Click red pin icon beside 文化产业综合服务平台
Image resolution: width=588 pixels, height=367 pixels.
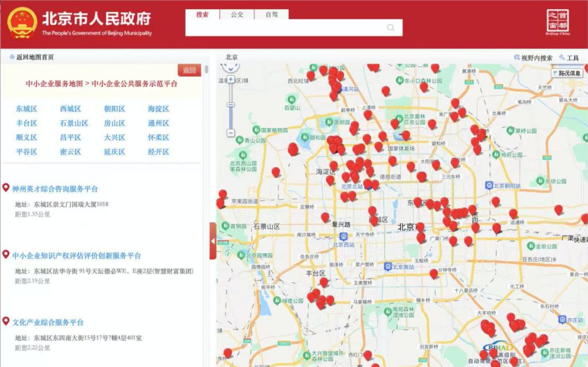coord(6,322)
